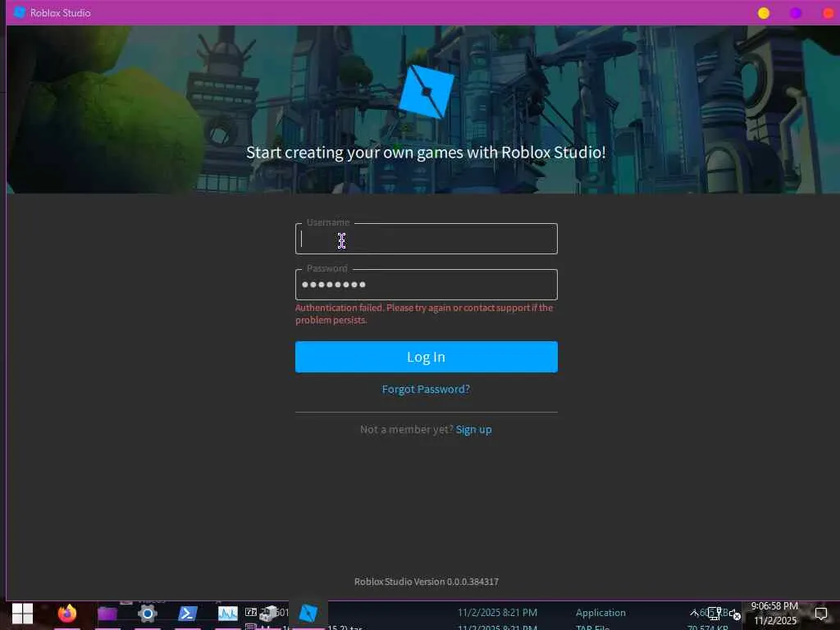Click the blue Log In button
The image size is (840, 630).
426,357
